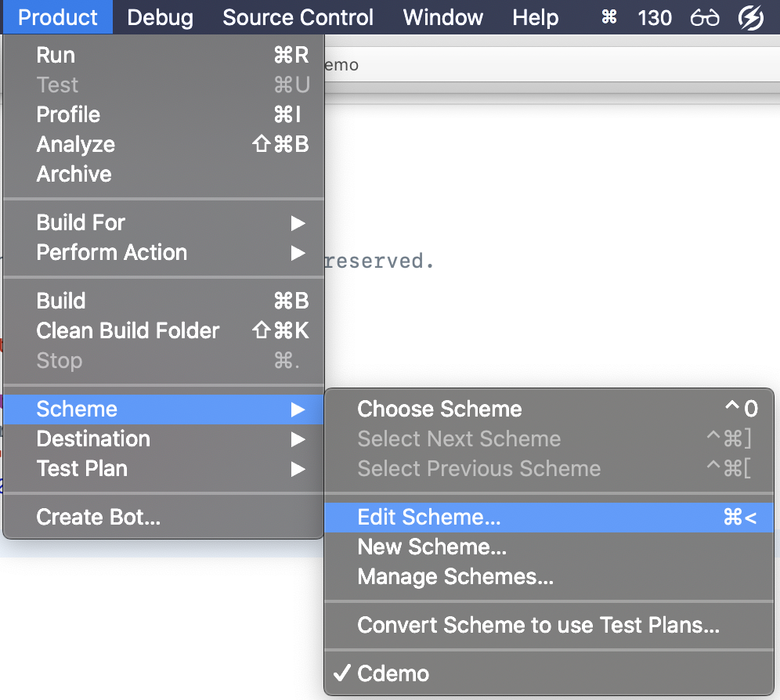Viewport: 780px width, 700px height.
Task: Click the glasses icon in menu bar
Action: pos(705,17)
